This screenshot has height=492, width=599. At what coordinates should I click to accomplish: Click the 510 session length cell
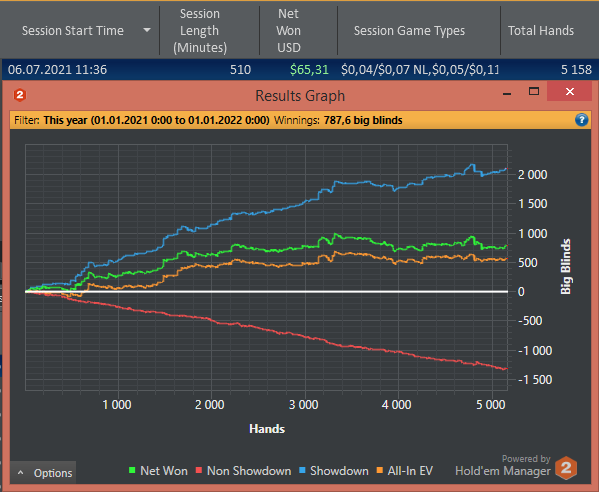[x=240, y=70]
